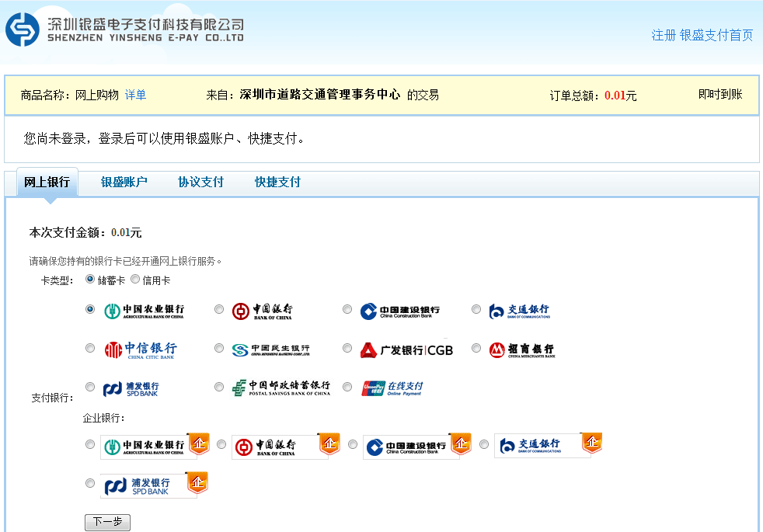Viewport: 763px width, 532px height.
Task: Click the enterprise Bank of Communications logo
Action: [x=549, y=445]
